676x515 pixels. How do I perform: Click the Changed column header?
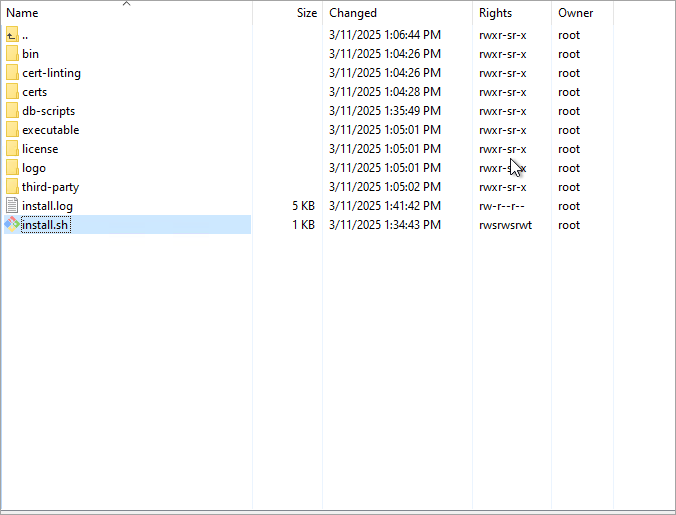tap(353, 13)
